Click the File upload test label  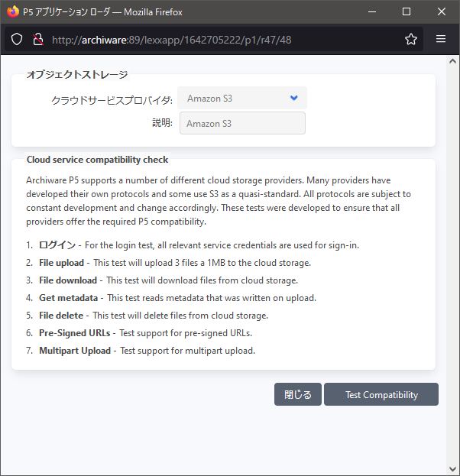click(61, 263)
